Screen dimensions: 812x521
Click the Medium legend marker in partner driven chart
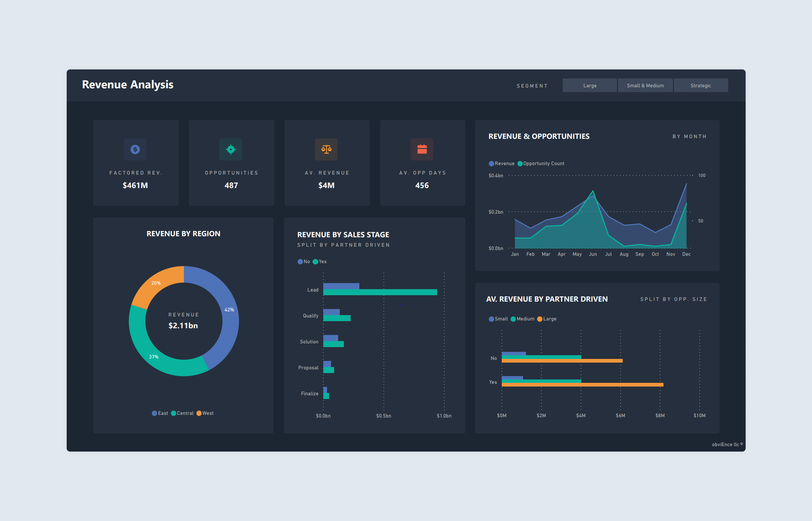tap(514, 319)
